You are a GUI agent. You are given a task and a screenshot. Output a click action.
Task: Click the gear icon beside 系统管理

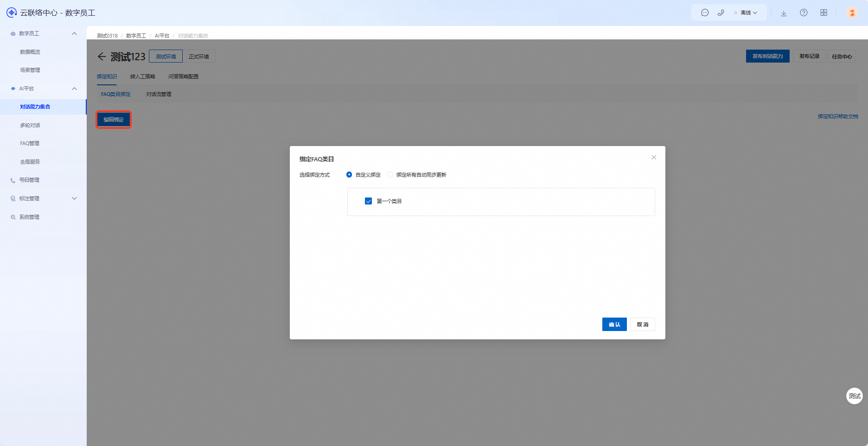pos(13,217)
